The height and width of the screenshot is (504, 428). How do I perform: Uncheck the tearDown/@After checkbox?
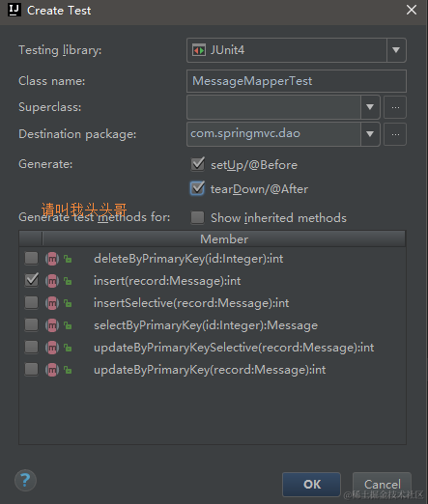[x=197, y=188]
